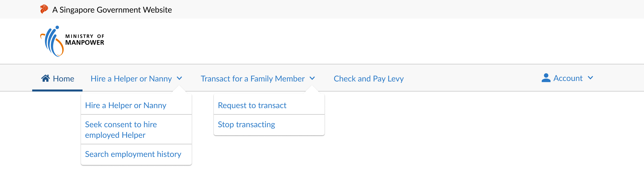This screenshot has height=169, width=644.
Task: Click the Singapore lion head crest icon
Action: coord(44,9)
